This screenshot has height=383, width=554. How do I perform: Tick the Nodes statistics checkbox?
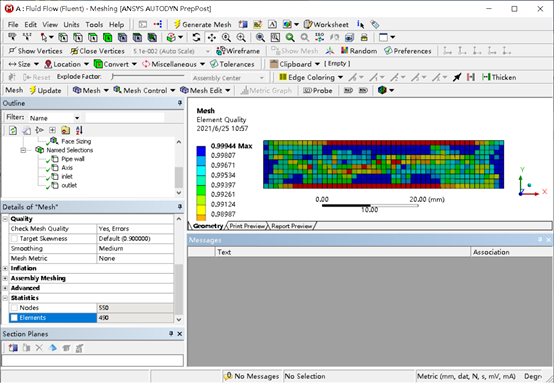[x=14, y=308]
